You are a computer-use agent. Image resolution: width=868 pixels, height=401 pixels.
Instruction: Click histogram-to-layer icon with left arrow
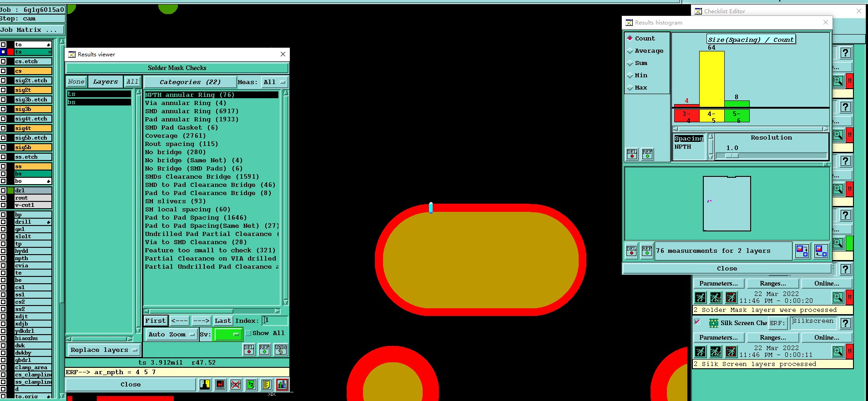click(x=821, y=251)
